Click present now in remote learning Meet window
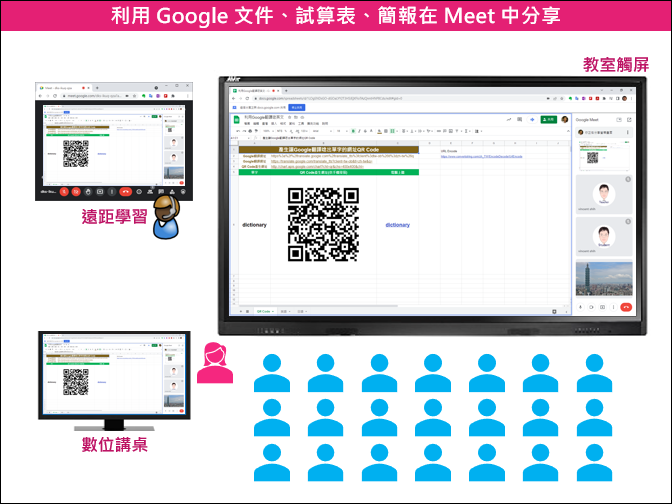 [100, 192]
